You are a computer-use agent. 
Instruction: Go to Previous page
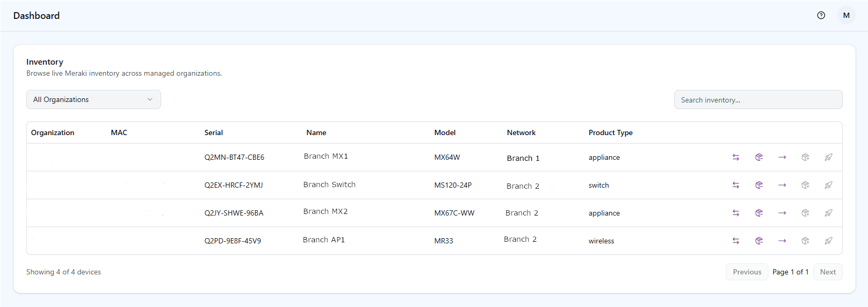click(747, 272)
